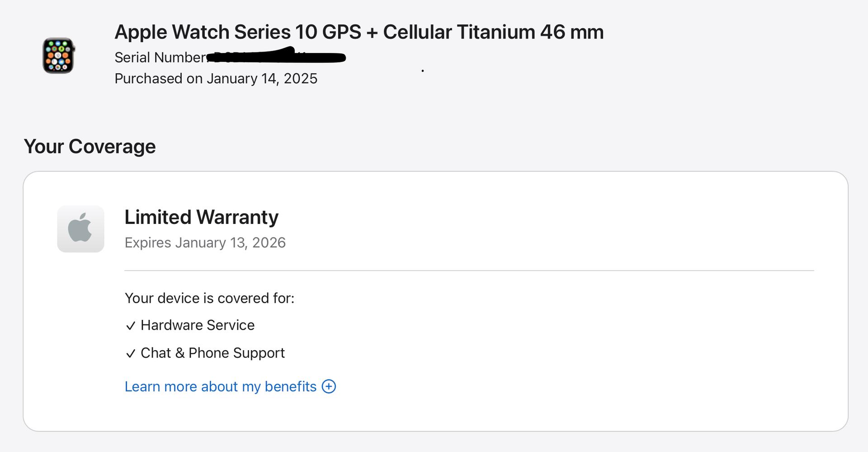Click the divider line under Limited Warranty
The image size is (868, 452).
click(x=469, y=271)
